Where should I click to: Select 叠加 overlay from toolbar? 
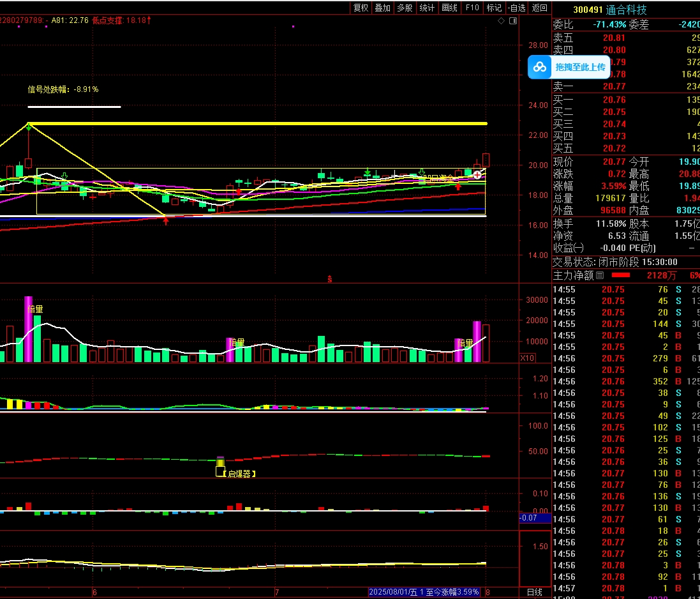[383, 8]
